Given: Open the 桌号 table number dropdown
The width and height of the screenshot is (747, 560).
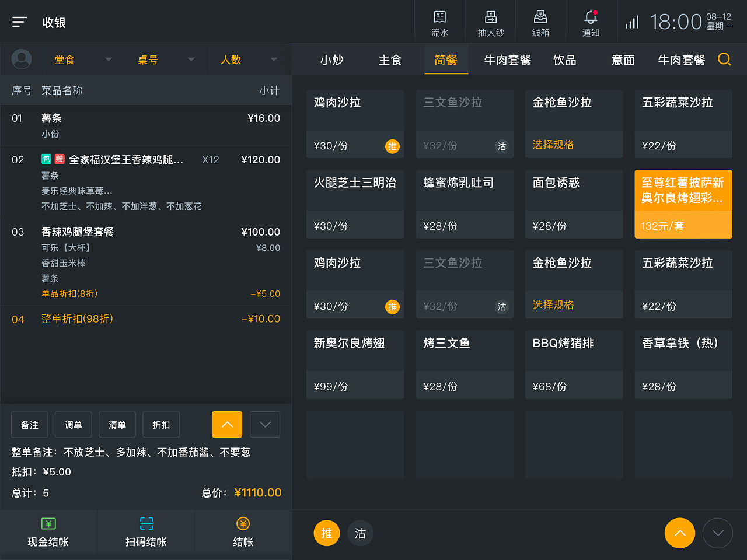Looking at the screenshot, I should [168, 60].
